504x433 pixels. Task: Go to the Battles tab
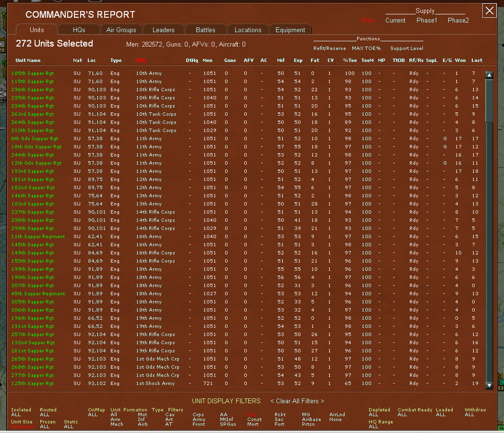(205, 30)
